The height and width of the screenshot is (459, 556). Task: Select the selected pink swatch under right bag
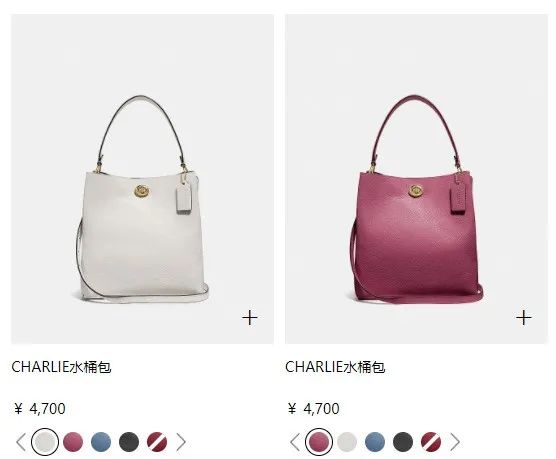coord(319,442)
